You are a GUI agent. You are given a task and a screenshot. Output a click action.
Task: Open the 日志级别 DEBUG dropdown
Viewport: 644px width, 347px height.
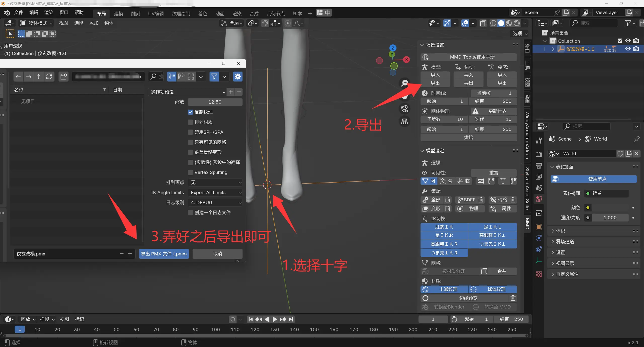click(x=215, y=202)
